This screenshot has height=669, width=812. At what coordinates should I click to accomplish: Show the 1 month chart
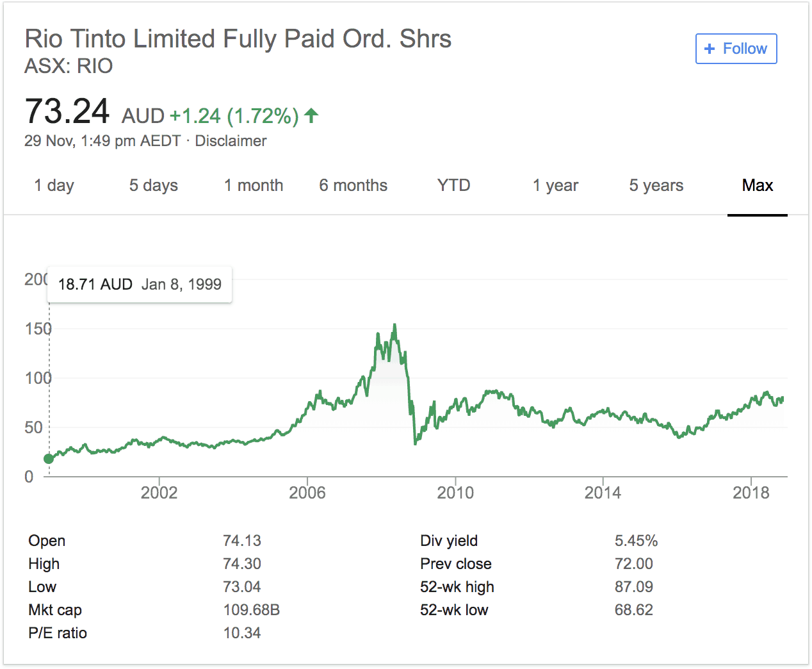click(254, 185)
